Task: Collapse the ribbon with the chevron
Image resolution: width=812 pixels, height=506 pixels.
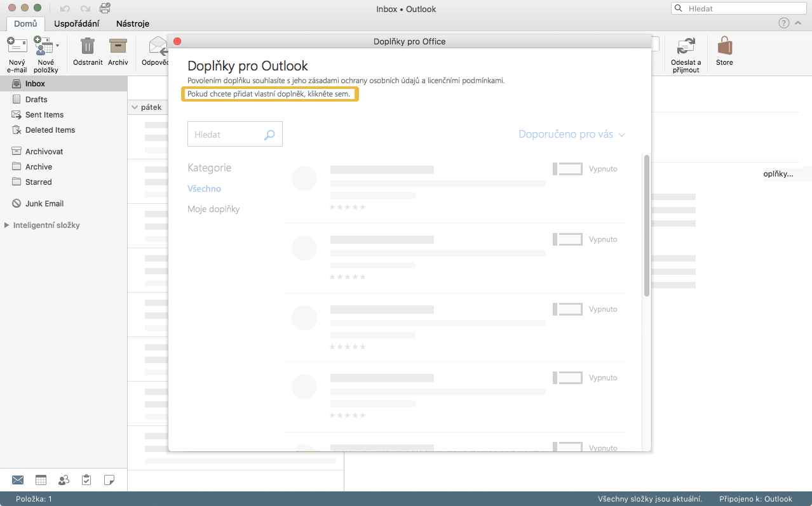Action: pyautogui.click(x=799, y=23)
